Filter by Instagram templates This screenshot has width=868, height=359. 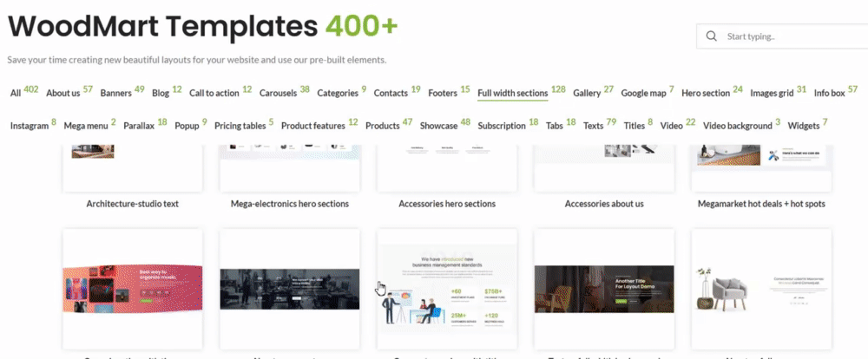tap(30, 126)
